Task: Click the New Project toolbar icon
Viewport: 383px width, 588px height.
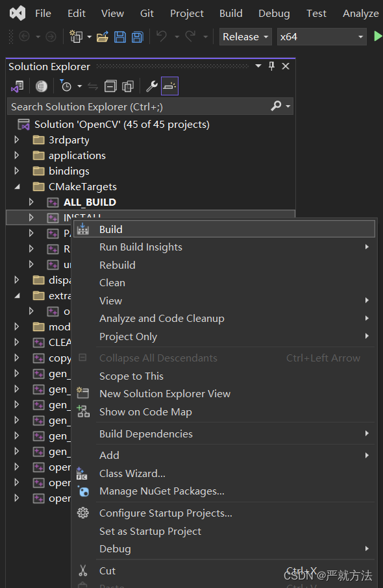Action: 74,36
